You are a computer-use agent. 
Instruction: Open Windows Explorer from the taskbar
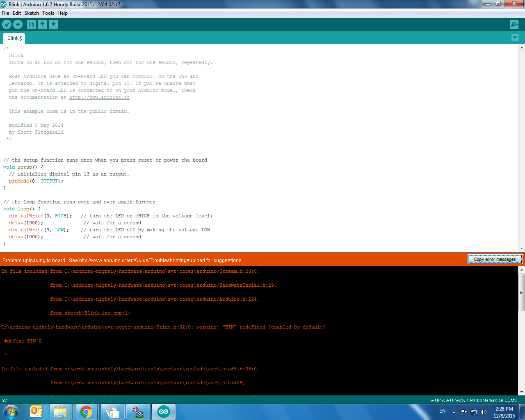60,412
